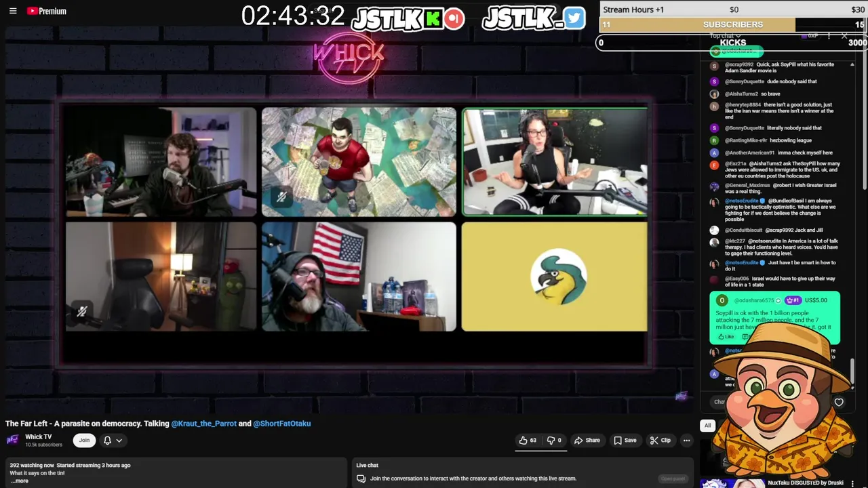Click the parrot logo participant tile

pos(555,277)
